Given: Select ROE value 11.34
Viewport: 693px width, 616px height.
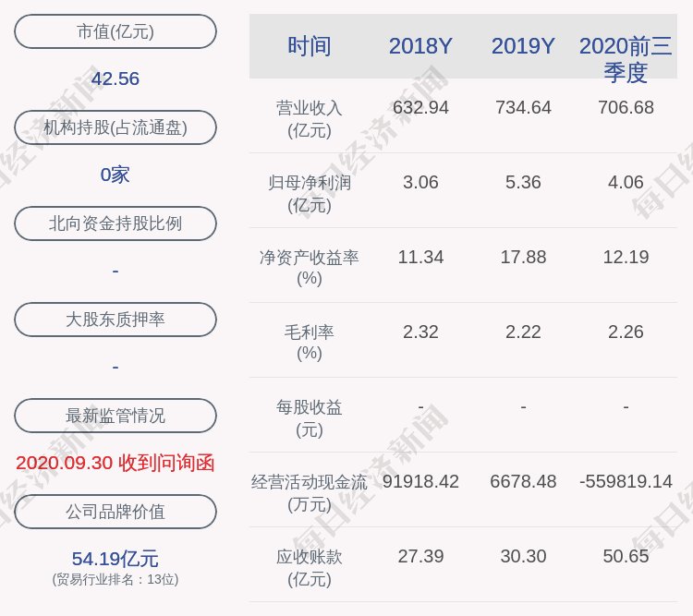Looking at the screenshot, I should coord(420,257).
